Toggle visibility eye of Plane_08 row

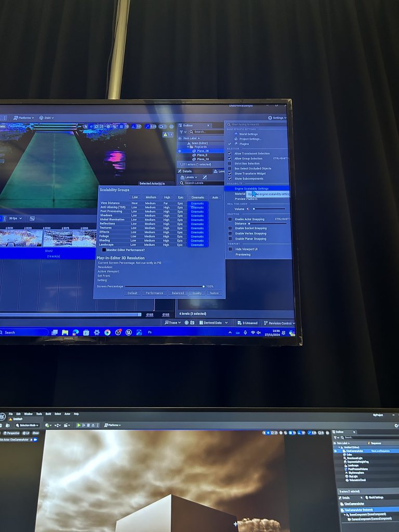point(180,151)
